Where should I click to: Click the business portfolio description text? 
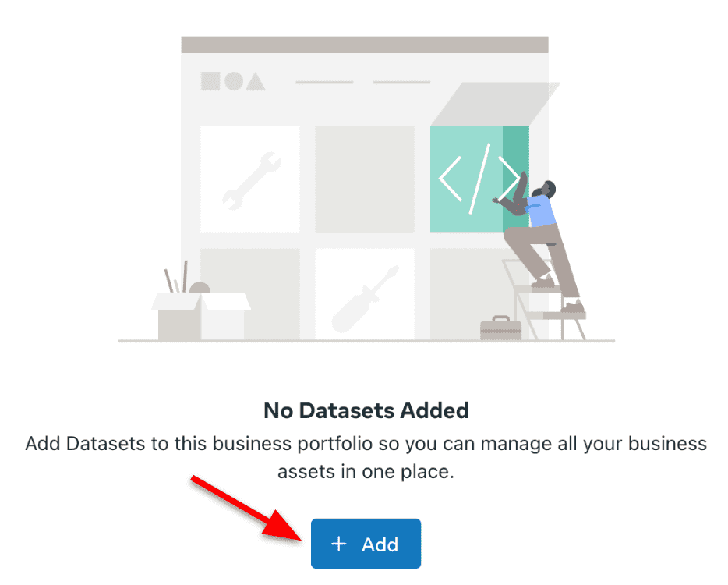pos(365,456)
